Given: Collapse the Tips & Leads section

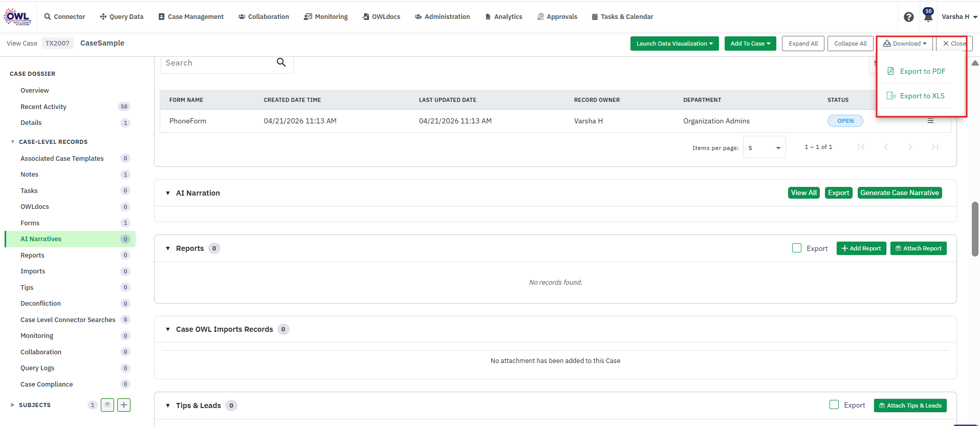Looking at the screenshot, I should [168, 406].
